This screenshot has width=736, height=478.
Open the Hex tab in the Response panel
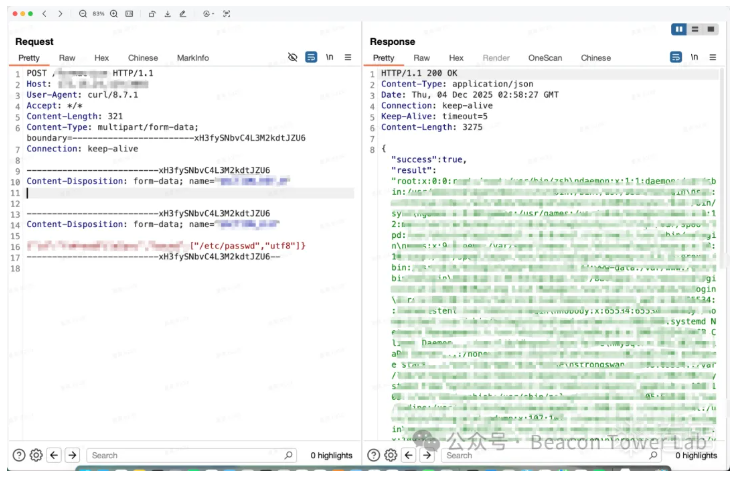456,58
